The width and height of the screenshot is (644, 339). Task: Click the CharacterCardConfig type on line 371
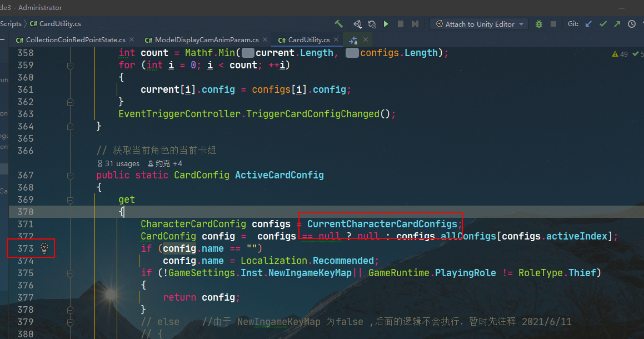[193, 225]
